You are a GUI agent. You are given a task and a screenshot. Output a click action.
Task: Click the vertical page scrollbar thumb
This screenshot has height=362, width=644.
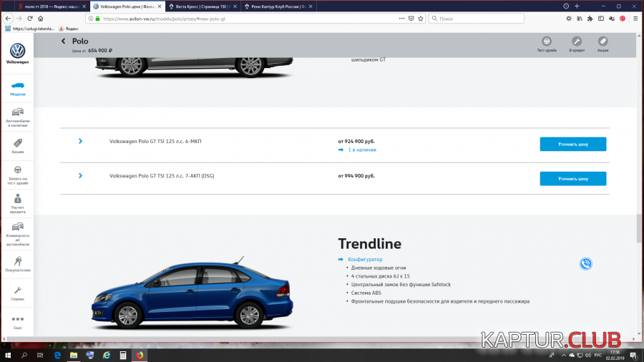[639, 228]
